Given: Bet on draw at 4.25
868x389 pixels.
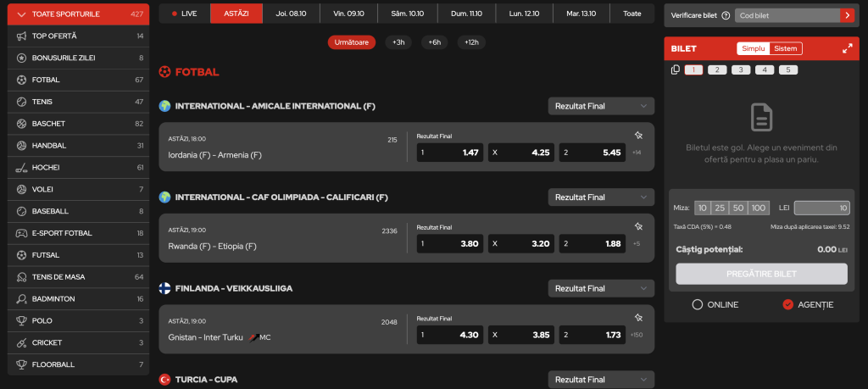Looking at the screenshot, I should [521, 153].
